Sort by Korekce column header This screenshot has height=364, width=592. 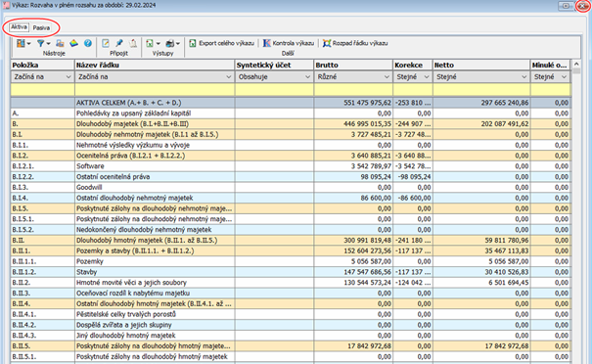[x=413, y=65]
